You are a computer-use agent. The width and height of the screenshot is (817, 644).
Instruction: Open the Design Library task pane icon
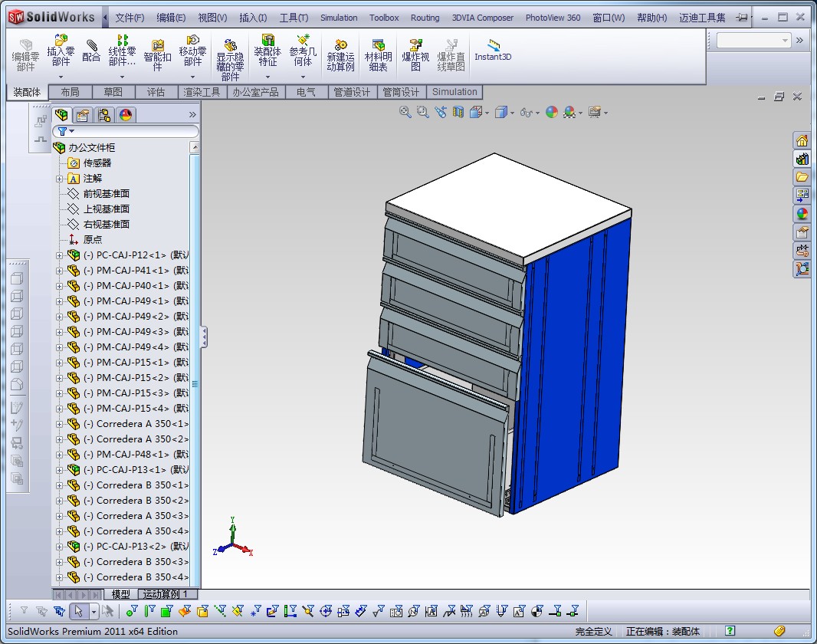pyautogui.click(x=802, y=159)
